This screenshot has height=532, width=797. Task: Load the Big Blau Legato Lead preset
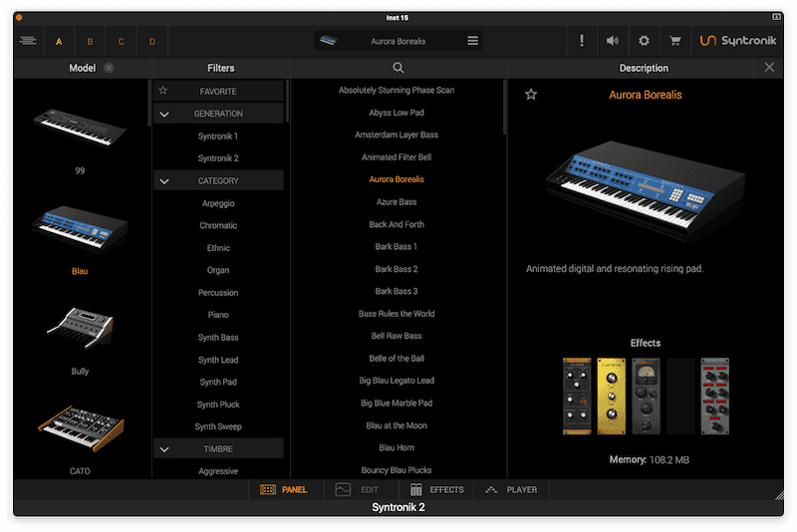click(x=397, y=381)
